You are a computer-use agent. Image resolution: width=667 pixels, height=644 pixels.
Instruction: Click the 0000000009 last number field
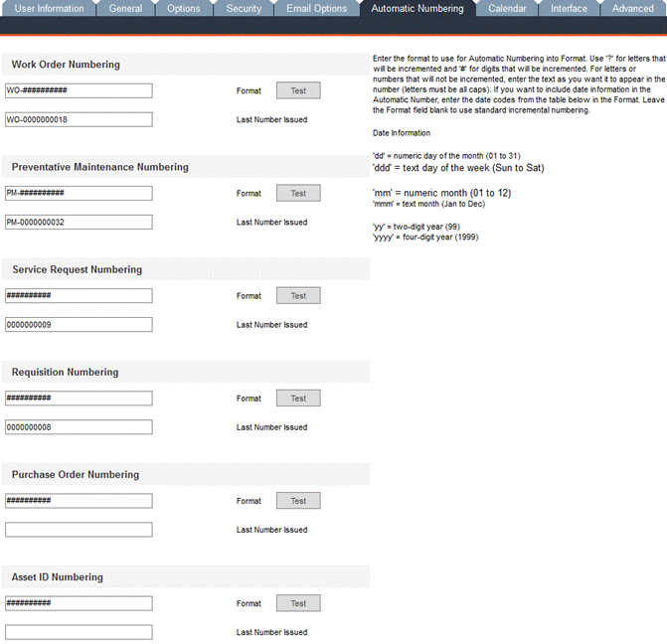tap(79, 325)
